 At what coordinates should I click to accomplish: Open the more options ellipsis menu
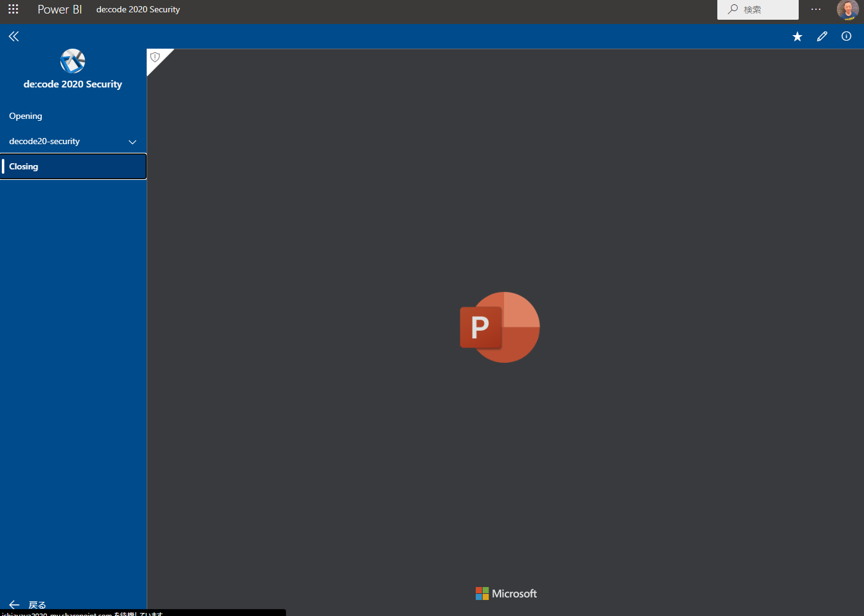coord(816,9)
